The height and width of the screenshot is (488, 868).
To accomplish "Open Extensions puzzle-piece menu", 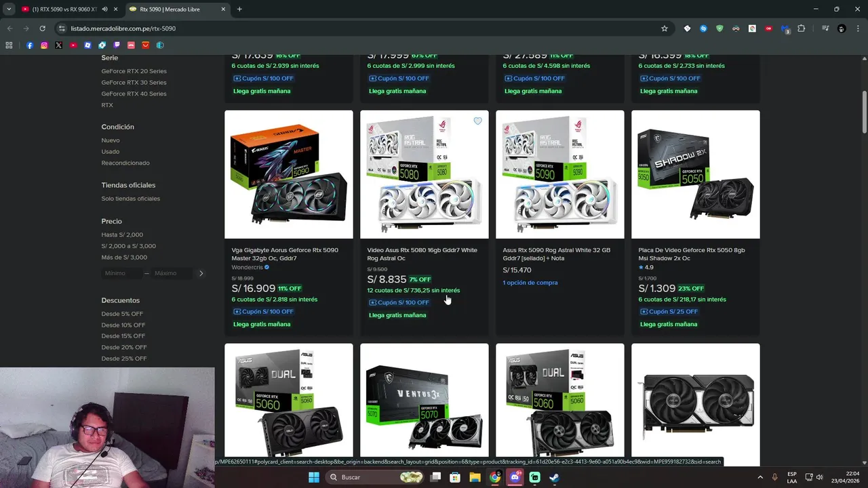I will [802, 28].
